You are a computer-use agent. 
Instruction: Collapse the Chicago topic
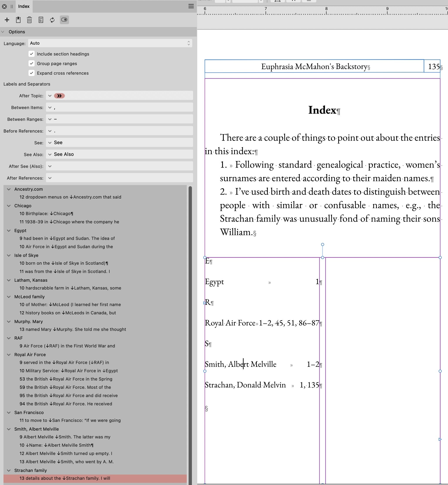coord(9,206)
